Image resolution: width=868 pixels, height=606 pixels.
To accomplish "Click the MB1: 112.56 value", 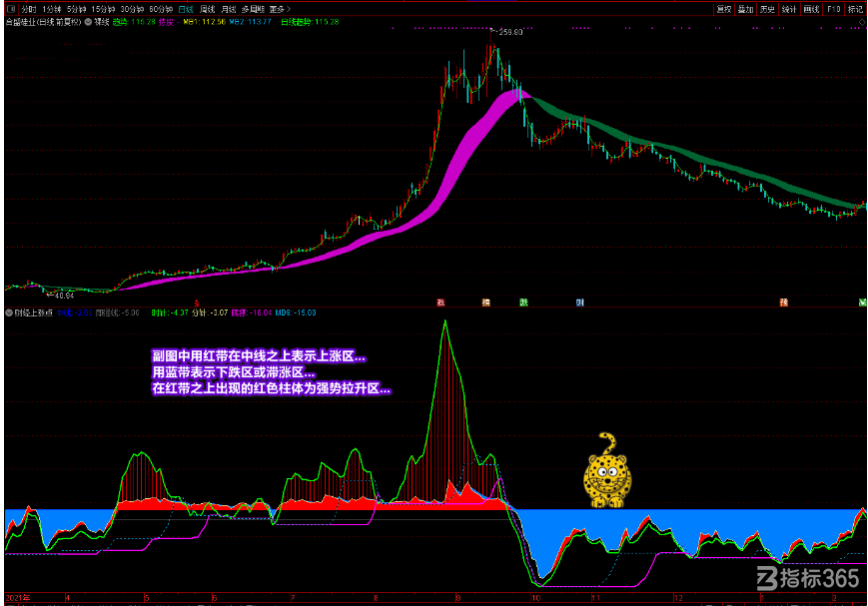I will click(x=205, y=22).
